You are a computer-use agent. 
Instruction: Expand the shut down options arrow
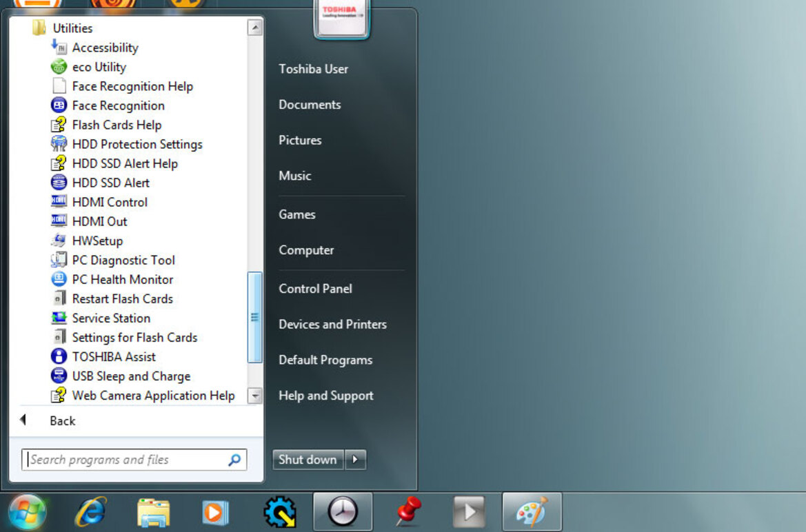355,460
